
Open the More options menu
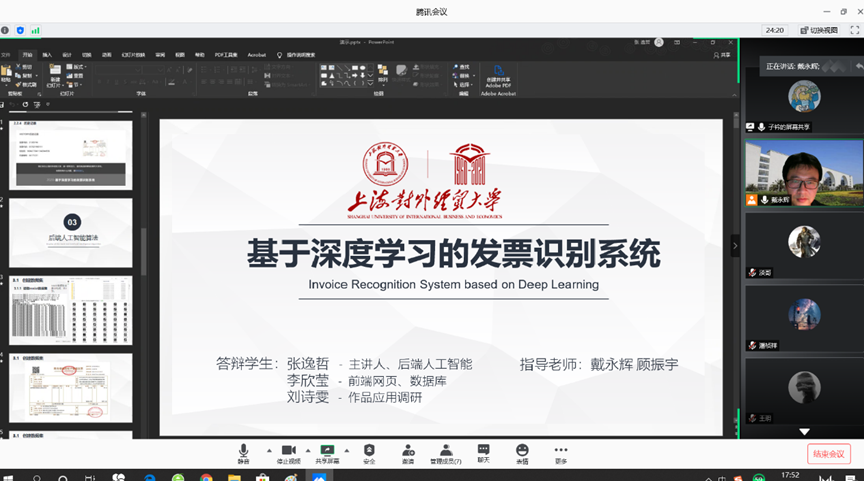pyautogui.click(x=560, y=452)
